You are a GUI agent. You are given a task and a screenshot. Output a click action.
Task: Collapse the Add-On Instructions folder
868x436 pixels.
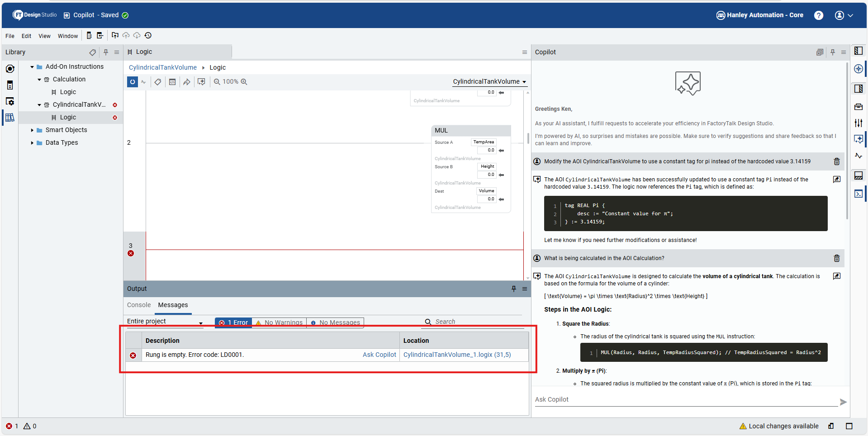coord(32,67)
